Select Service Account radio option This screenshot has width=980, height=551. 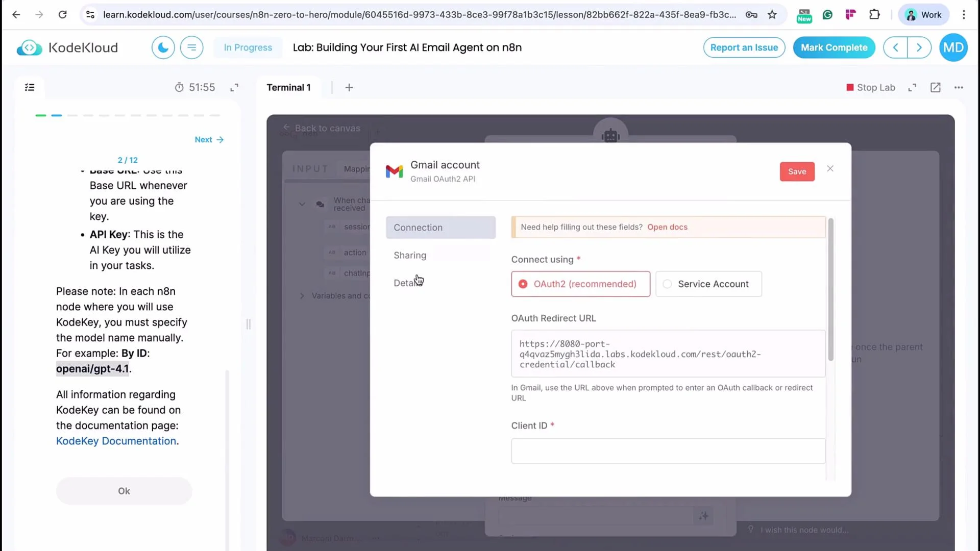[x=708, y=284]
